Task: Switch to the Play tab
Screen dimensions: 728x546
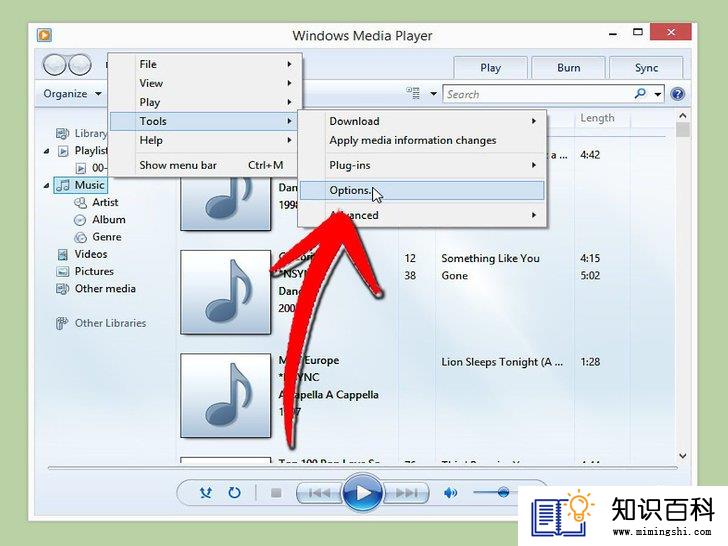Action: [490, 68]
